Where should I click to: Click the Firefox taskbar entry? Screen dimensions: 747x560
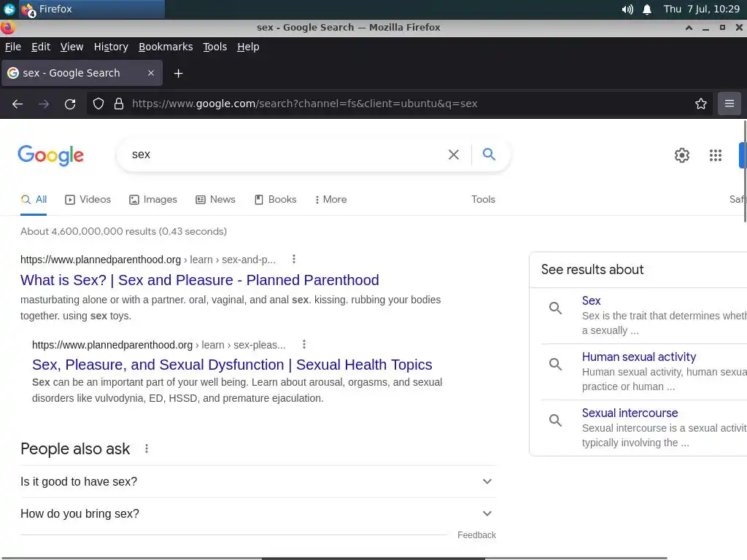[x=92, y=9]
